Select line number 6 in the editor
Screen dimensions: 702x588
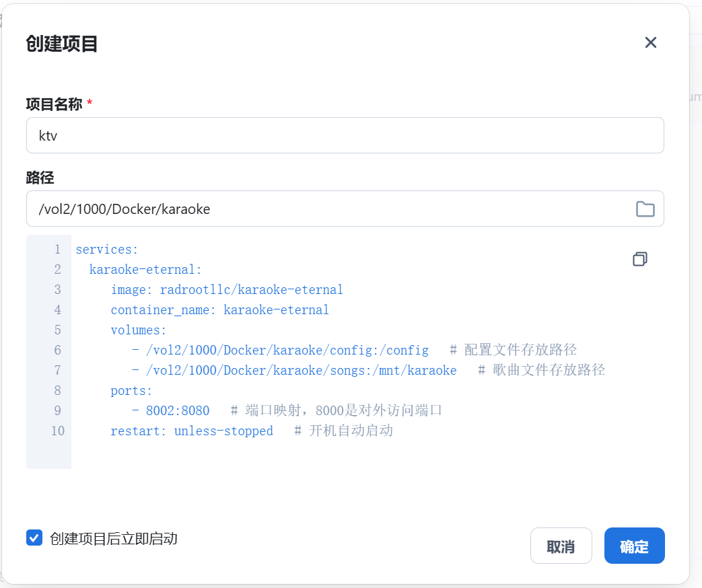[57, 350]
